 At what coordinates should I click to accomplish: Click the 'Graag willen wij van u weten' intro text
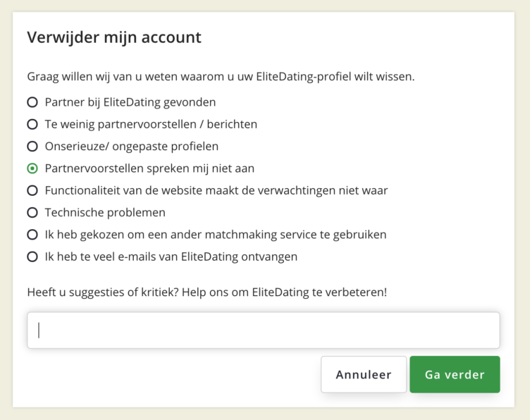[221, 76]
